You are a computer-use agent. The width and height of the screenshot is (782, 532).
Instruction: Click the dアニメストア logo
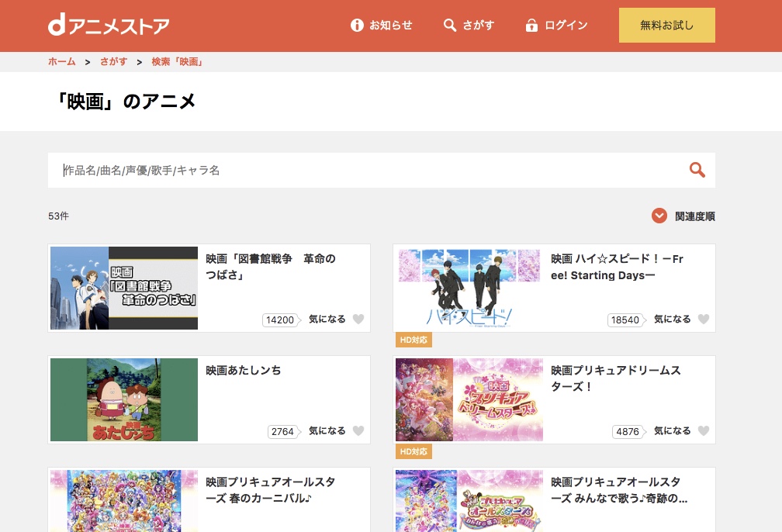[x=109, y=25]
